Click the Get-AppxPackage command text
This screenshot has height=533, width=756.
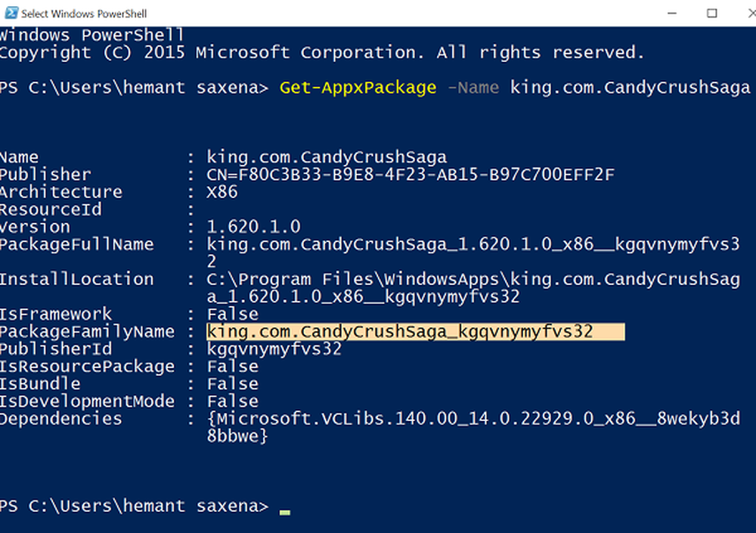pyautogui.click(x=358, y=88)
